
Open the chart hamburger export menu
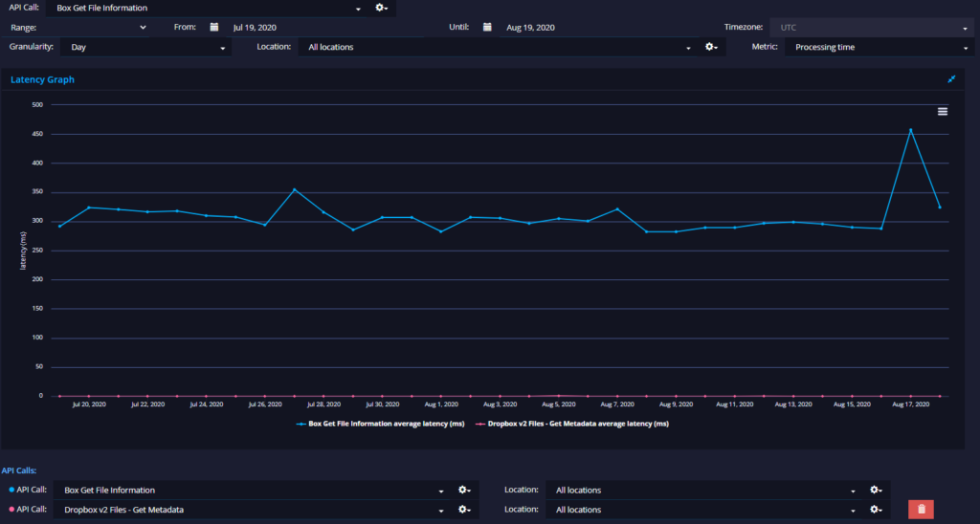[943, 112]
